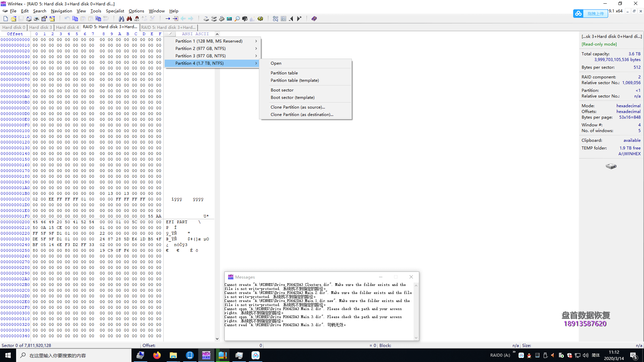Click the Total capacity 3.6 TB value
The width and height of the screenshot is (644, 362).
coord(634,54)
